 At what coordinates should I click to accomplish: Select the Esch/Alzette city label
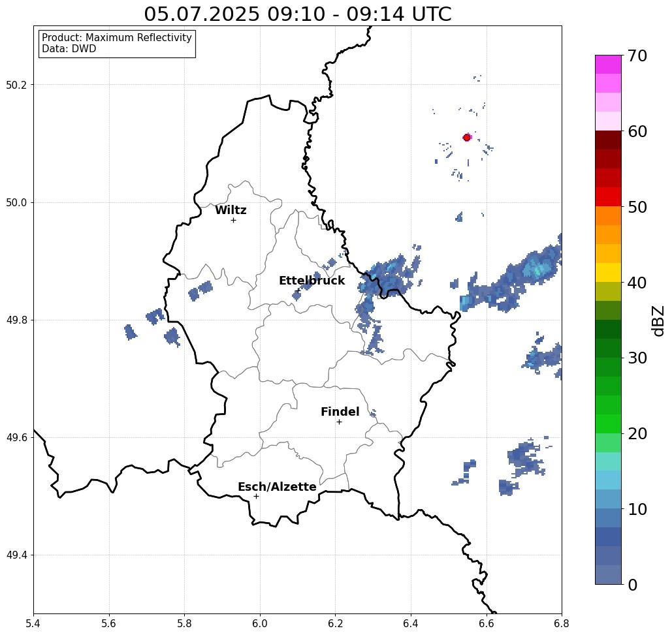pos(277,487)
